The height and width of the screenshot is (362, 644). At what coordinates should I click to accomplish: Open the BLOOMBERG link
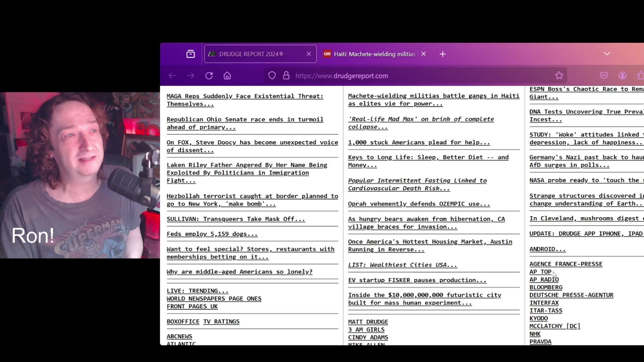pyautogui.click(x=546, y=288)
